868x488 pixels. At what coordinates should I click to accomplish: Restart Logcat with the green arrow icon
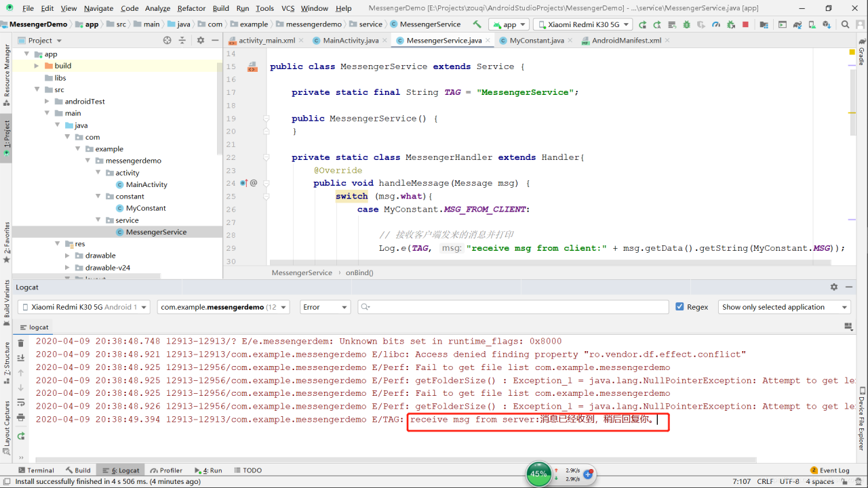(x=21, y=436)
